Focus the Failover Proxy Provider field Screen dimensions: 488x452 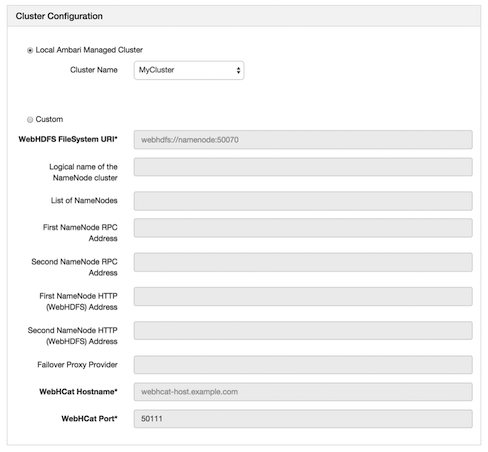(303, 365)
